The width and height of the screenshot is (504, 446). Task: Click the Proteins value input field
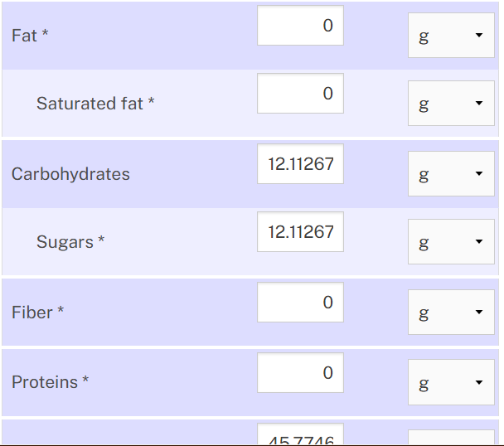pyautogui.click(x=300, y=373)
